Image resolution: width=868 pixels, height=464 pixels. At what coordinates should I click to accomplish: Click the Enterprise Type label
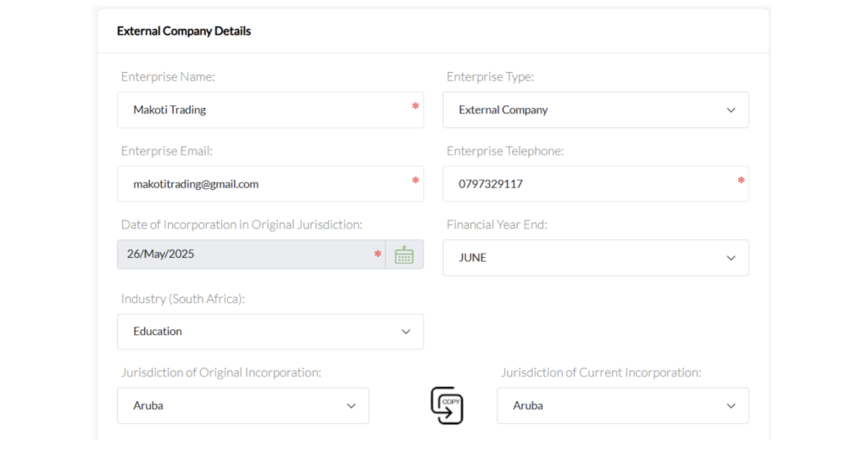pyautogui.click(x=490, y=76)
